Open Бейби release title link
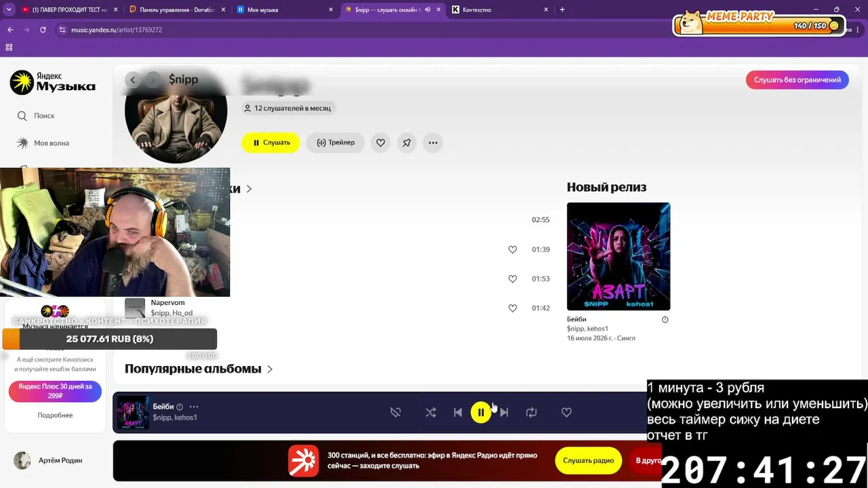Screen dimensions: 868x488 coord(576,319)
